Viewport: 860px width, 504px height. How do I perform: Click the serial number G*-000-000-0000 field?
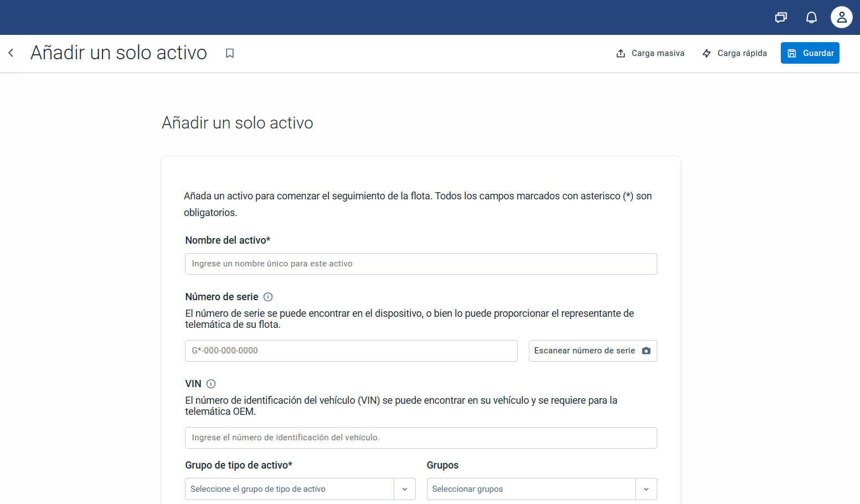click(351, 351)
